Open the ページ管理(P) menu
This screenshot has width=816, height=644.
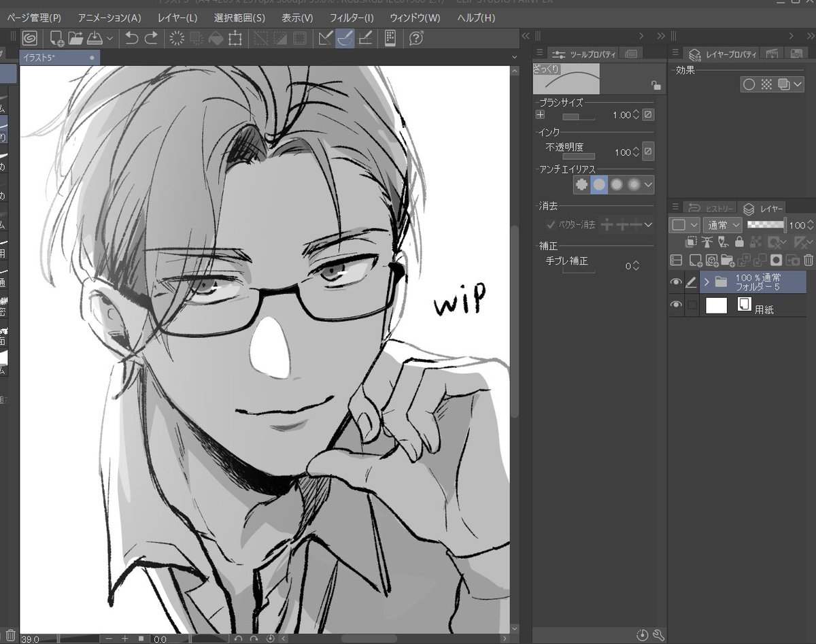pyautogui.click(x=33, y=18)
